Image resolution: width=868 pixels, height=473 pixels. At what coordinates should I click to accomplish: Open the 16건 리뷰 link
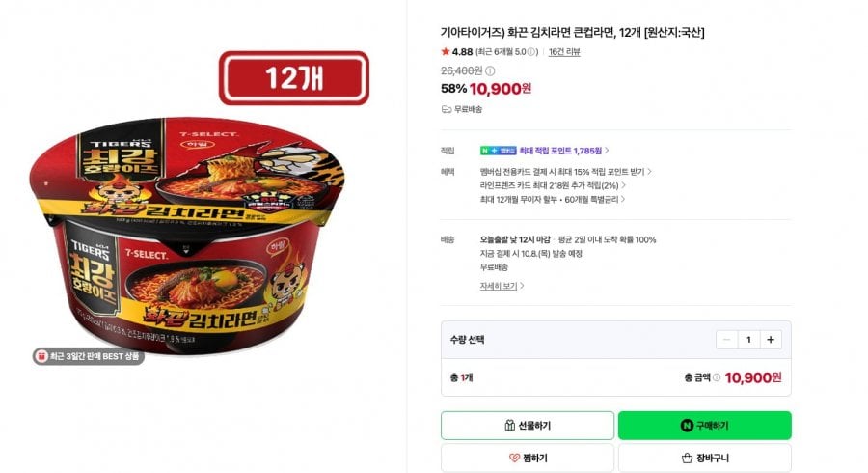tap(564, 52)
